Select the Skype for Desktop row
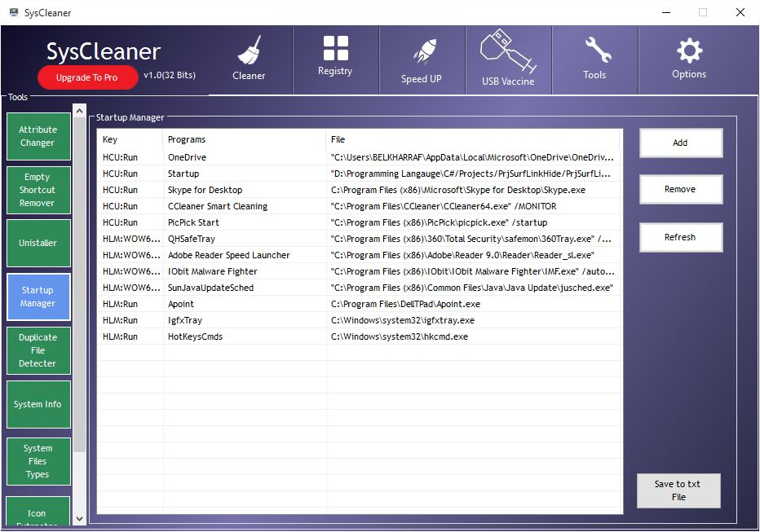The image size is (760, 532). 359,191
